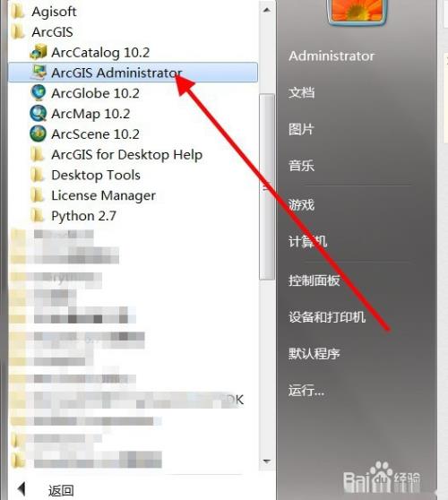Launch ArcMap 10.2 magnifier icon

tap(39, 113)
